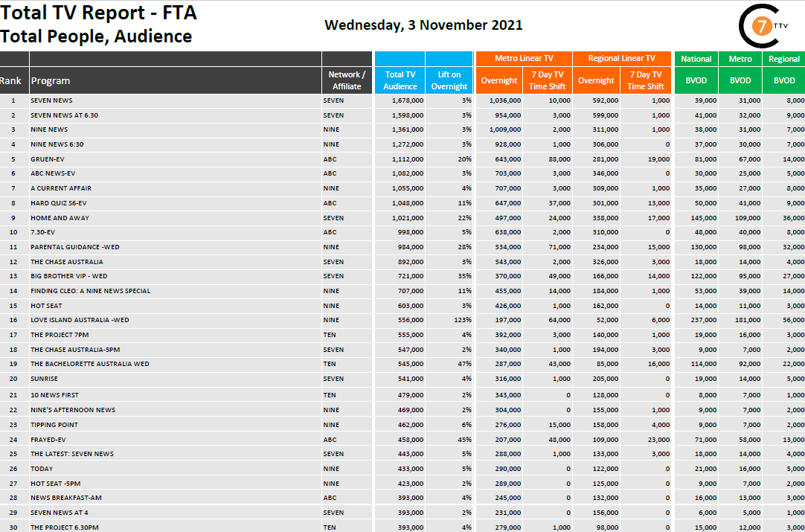This screenshot has width=805, height=532.
Task: Click the SEVEN NEWS program in rank 1
Action: click(x=51, y=100)
